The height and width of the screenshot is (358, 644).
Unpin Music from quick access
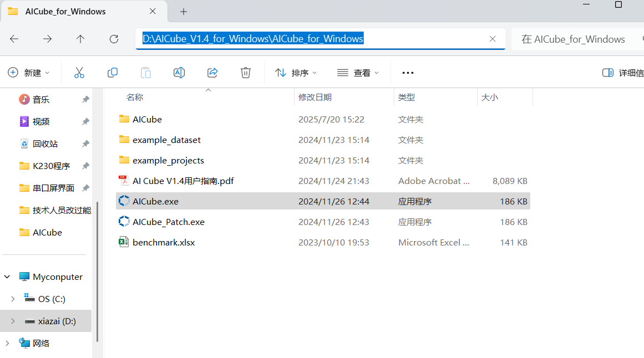85,99
